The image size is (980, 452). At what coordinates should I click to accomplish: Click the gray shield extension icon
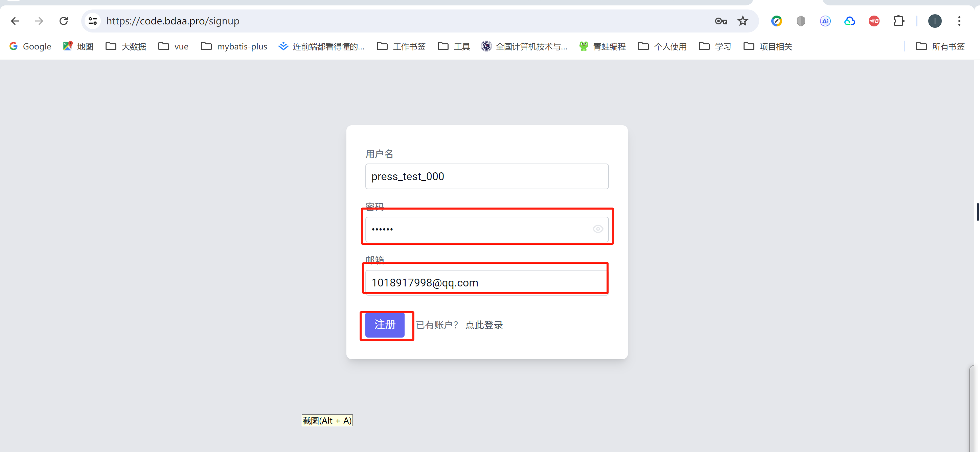click(x=801, y=21)
